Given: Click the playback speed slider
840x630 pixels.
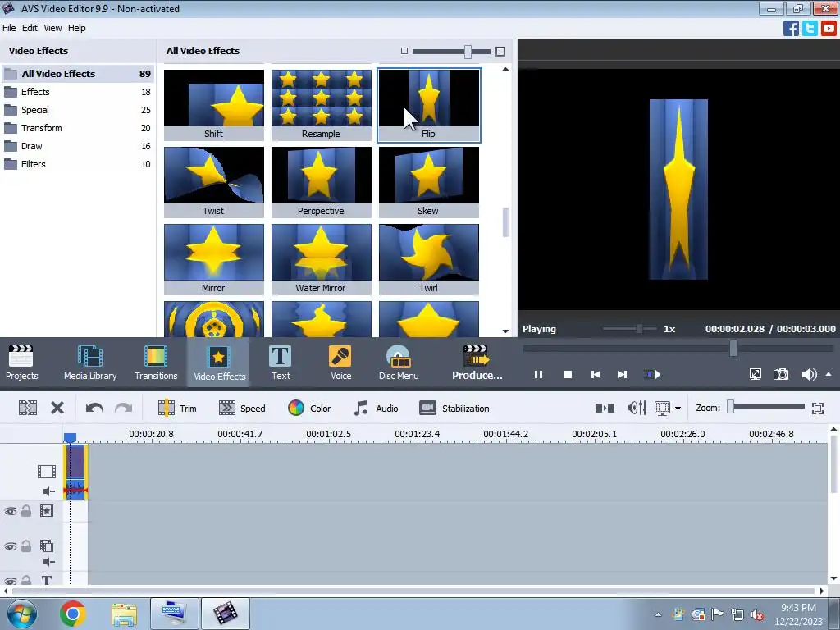Looking at the screenshot, I should [x=629, y=328].
